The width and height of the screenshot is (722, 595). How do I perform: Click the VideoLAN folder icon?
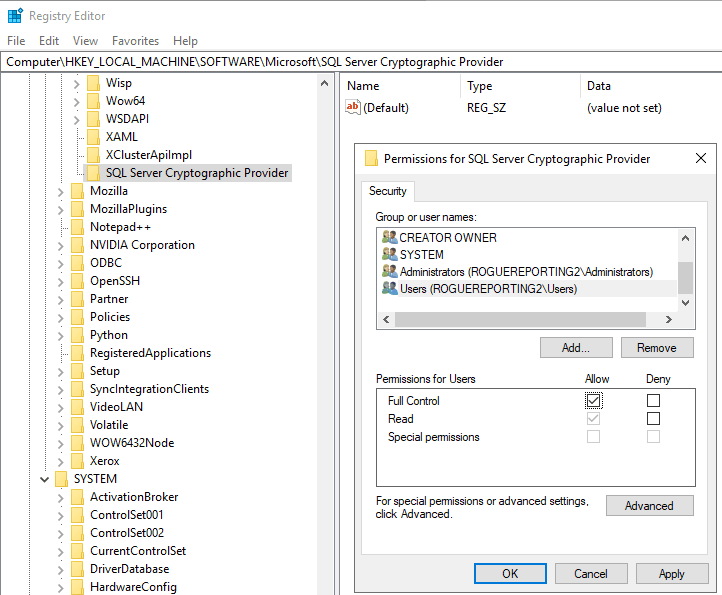click(77, 407)
